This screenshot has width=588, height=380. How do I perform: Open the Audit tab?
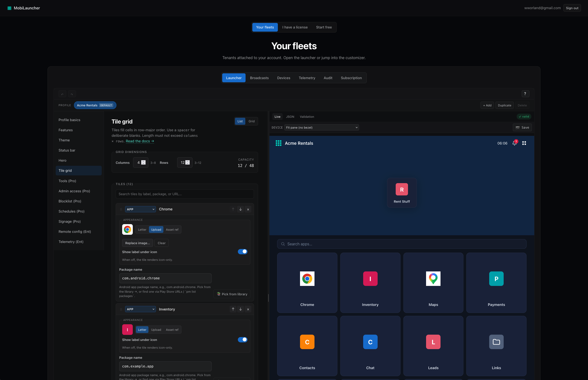click(x=328, y=78)
